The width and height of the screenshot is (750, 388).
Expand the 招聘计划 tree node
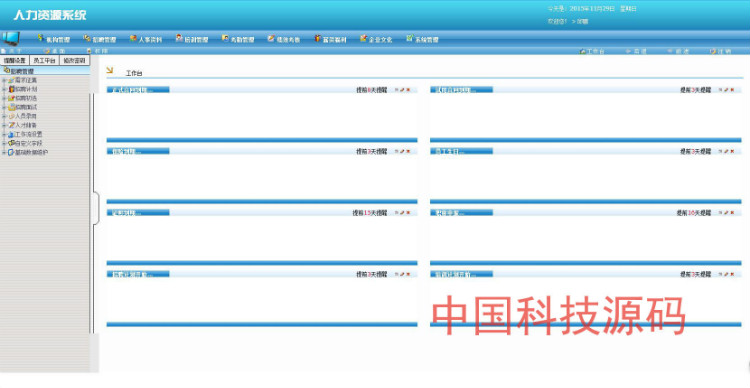tap(4, 89)
